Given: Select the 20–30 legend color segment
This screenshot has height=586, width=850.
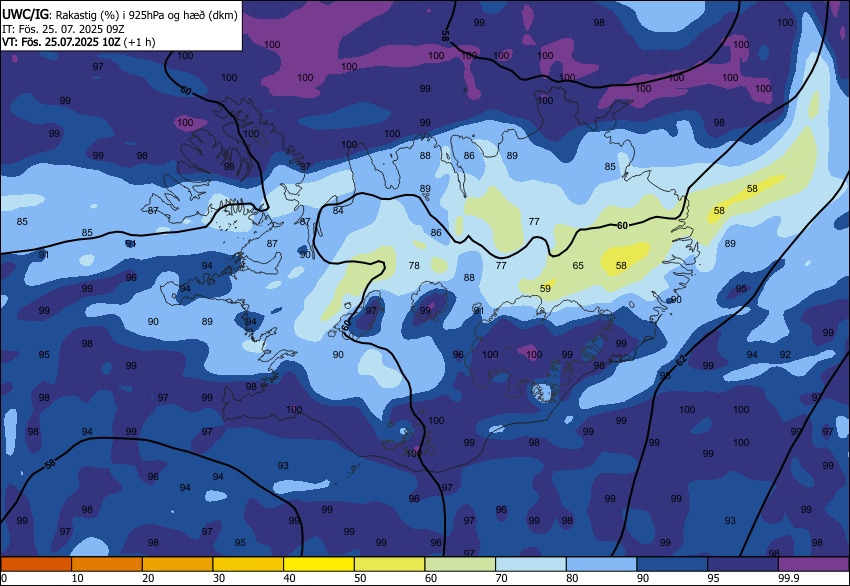Looking at the screenshot, I should [178, 564].
